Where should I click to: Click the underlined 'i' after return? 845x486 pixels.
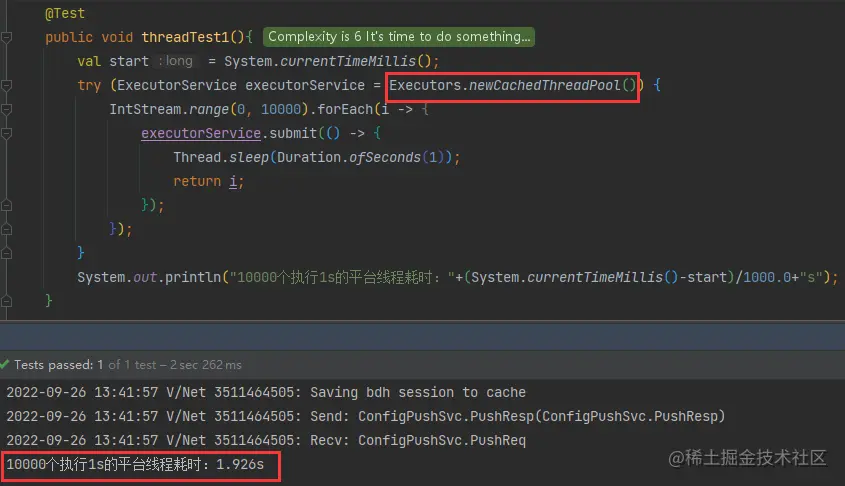point(233,182)
